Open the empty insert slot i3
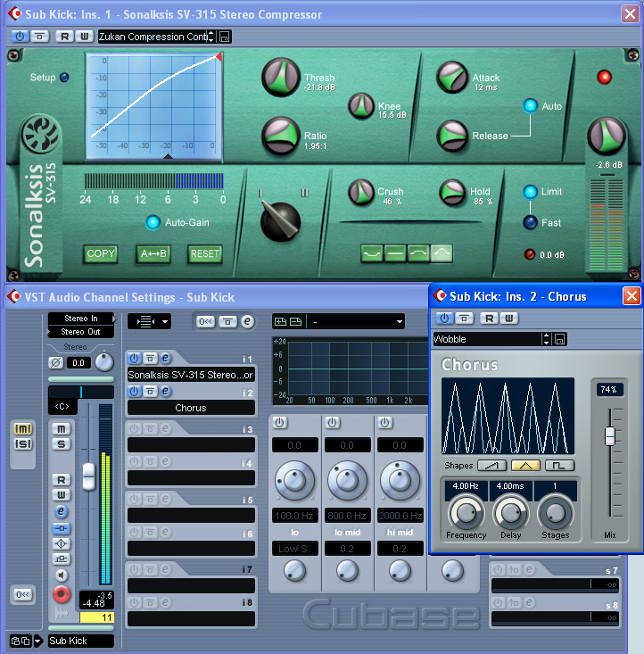 tap(191, 445)
